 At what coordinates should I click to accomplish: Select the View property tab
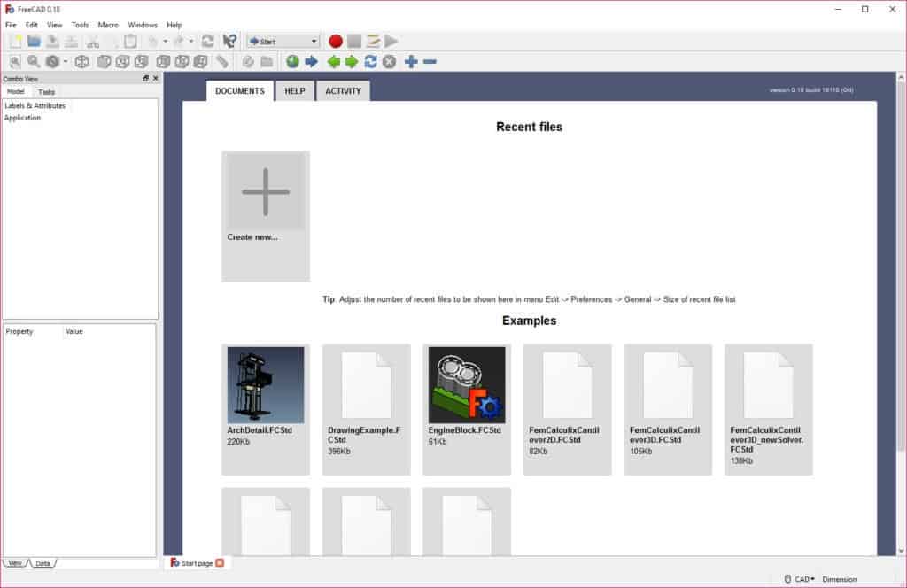click(15, 563)
